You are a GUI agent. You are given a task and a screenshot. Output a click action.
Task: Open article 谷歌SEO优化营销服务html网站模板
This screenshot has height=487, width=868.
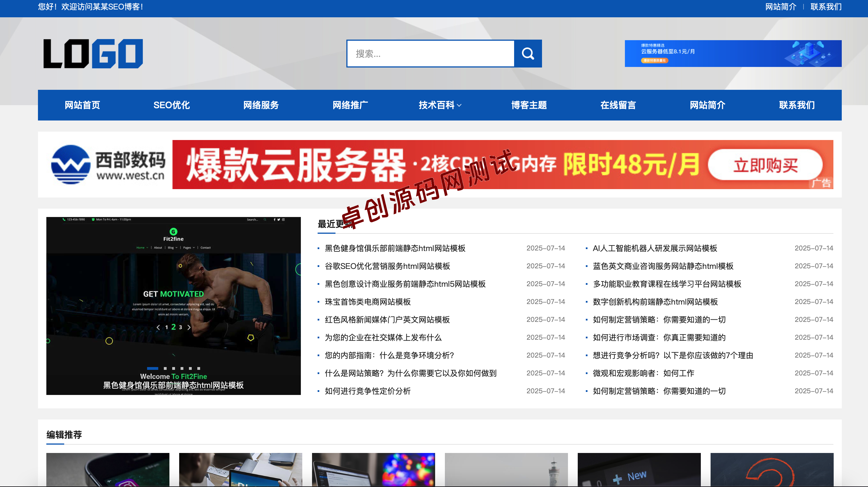(387, 266)
